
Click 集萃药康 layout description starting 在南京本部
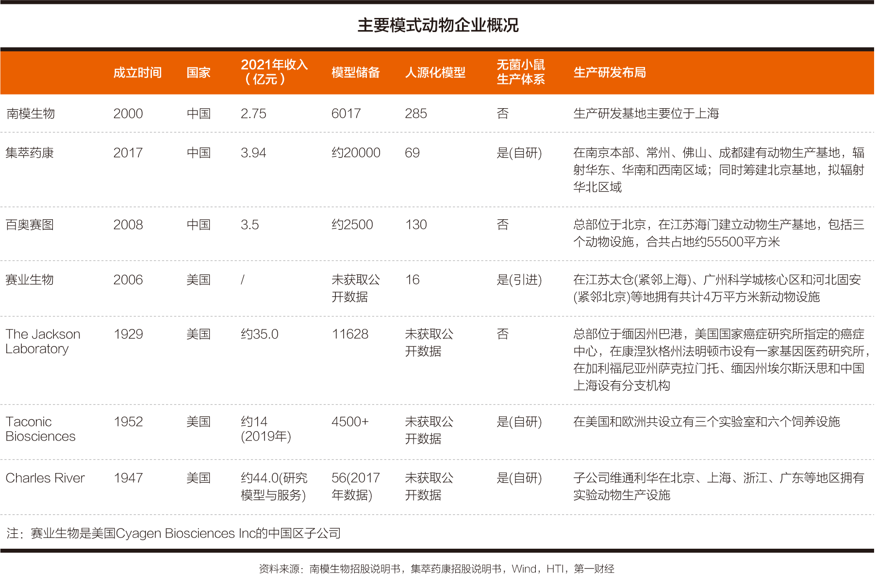(719, 170)
